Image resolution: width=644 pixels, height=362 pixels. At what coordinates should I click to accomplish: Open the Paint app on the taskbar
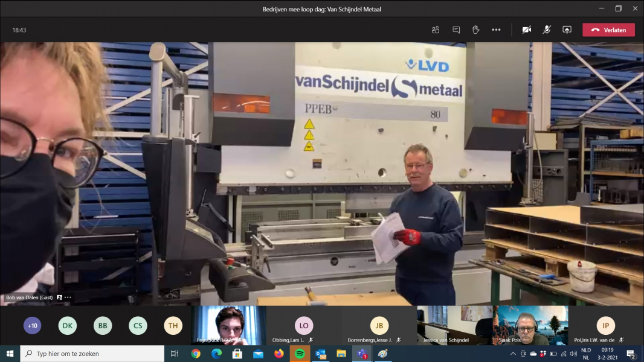383,354
